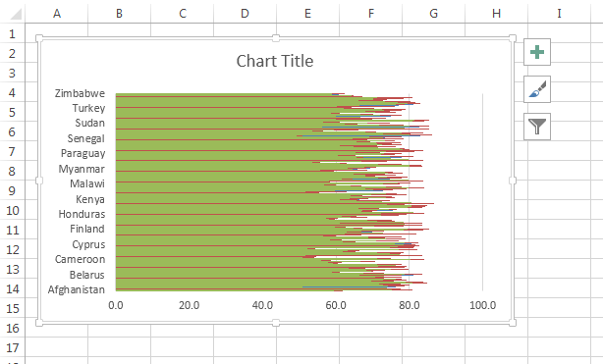Click the 100.0 vertical gridline
Image resolution: width=603 pixels, height=364 pixels.
(x=482, y=192)
